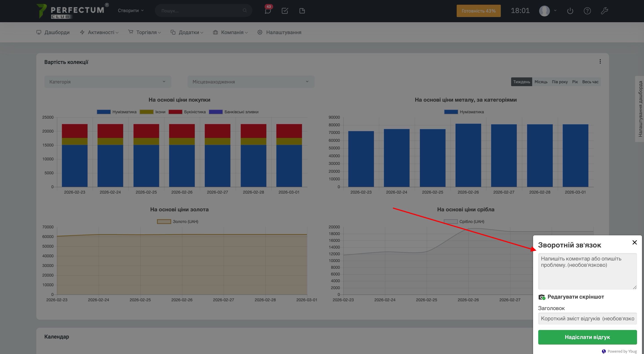The width and height of the screenshot is (644, 354).
Task: Open the chat messages icon with 43 badge
Action: (268, 11)
